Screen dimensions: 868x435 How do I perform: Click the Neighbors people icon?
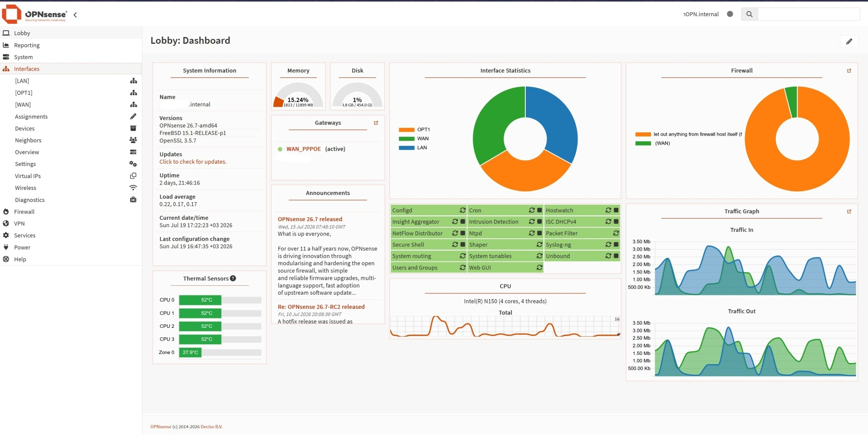[x=133, y=140]
